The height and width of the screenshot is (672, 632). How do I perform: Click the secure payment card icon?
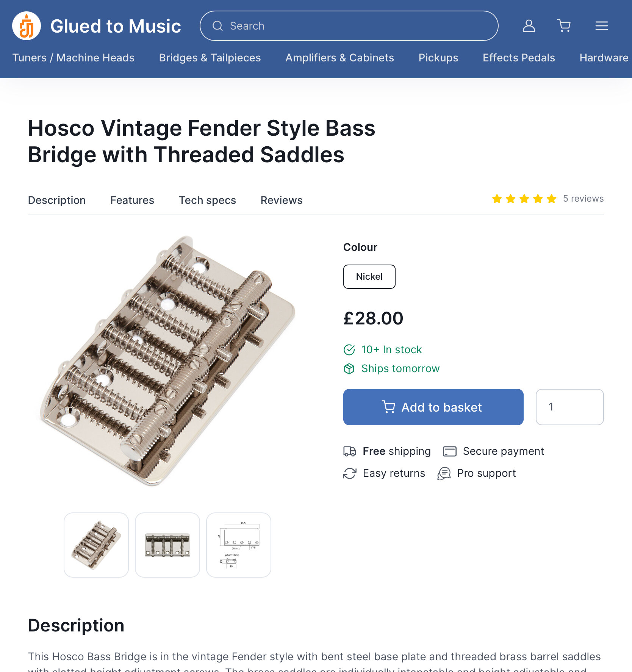450,451
